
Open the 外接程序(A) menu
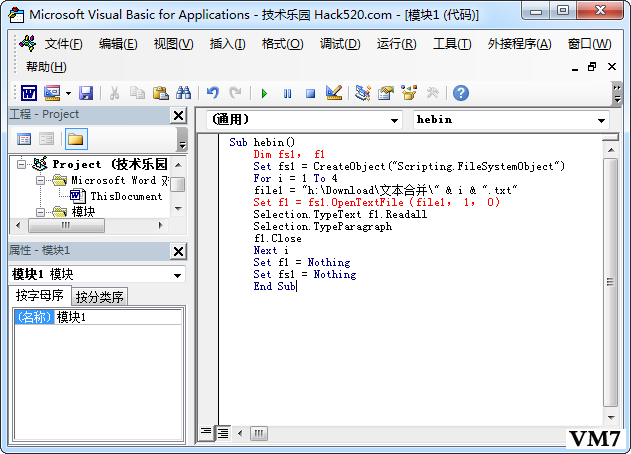[x=520, y=44]
